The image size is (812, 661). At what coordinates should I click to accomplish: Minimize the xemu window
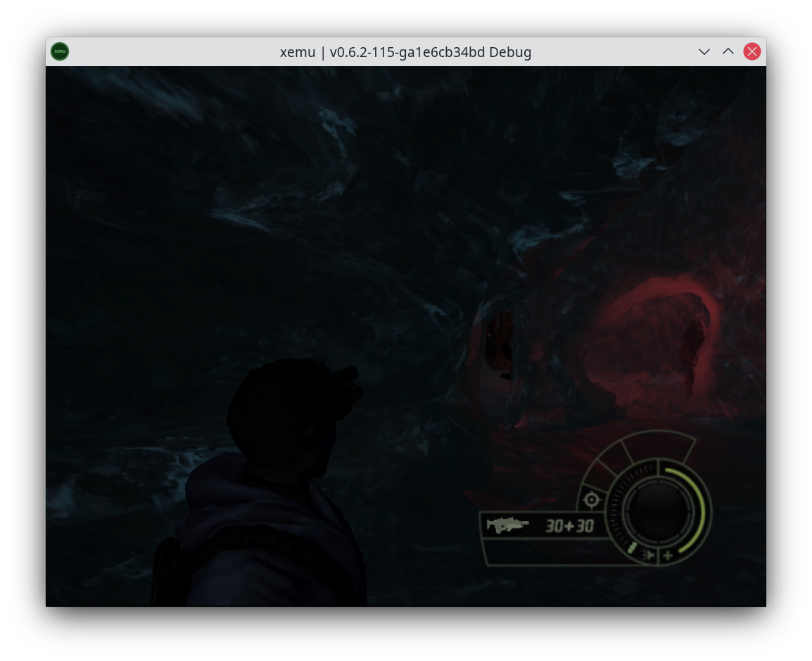point(704,51)
